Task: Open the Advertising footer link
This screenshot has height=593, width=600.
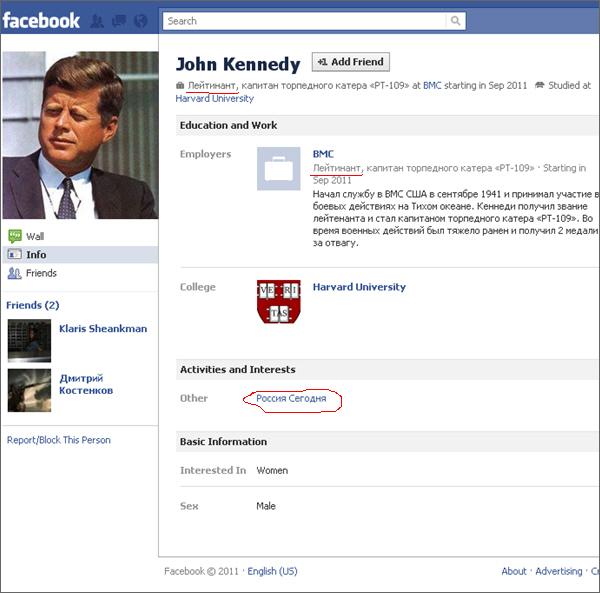Action: tap(559, 571)
